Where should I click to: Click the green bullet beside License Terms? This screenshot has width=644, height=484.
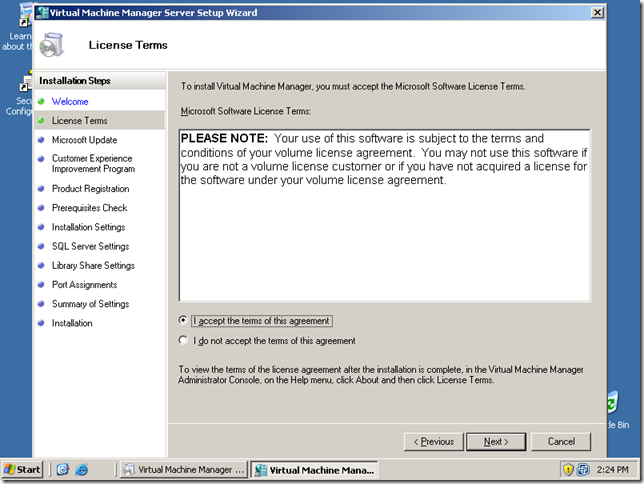41,120
